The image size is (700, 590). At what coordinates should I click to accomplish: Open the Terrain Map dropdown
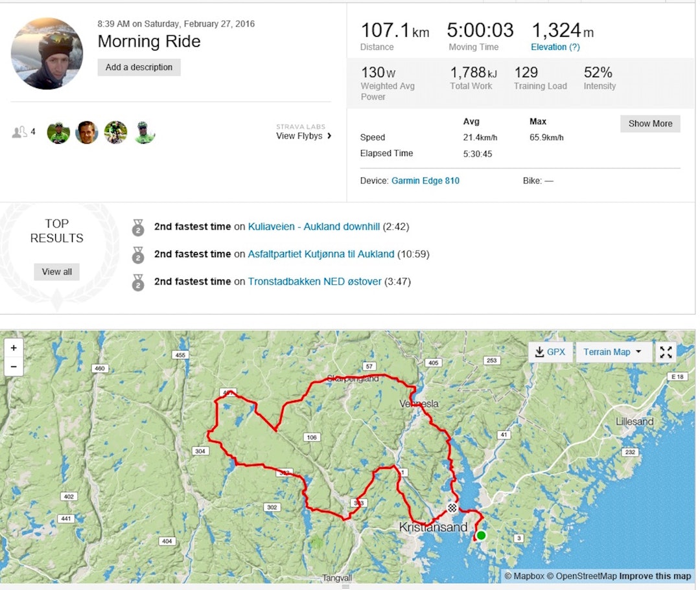[613, 352]
